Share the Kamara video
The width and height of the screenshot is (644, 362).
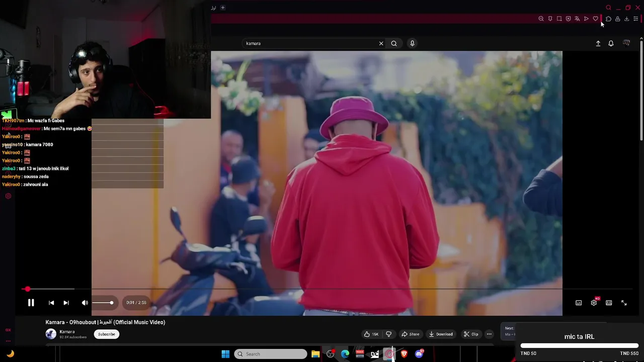click(x=410, y=334)
